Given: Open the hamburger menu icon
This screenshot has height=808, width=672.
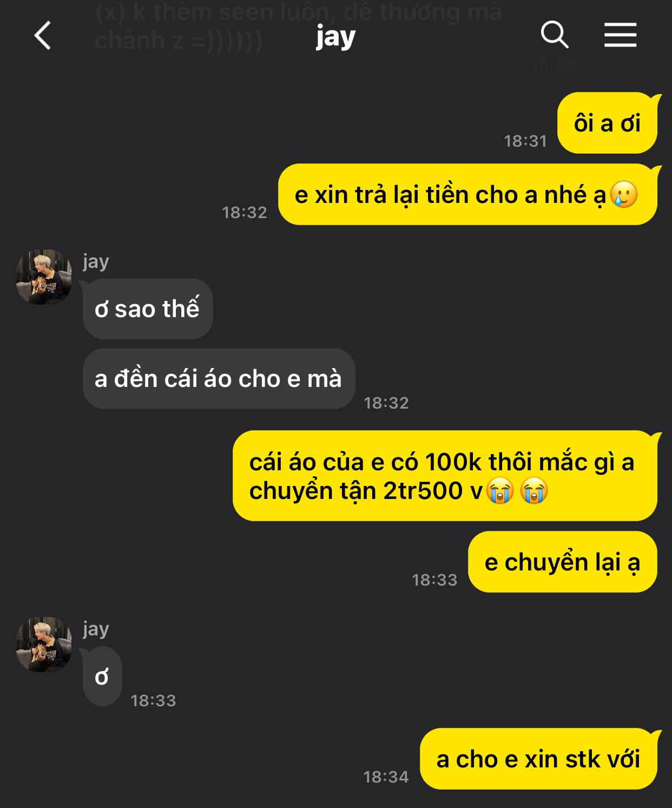Looking at the screenshot, I should (x=620, y=35).
